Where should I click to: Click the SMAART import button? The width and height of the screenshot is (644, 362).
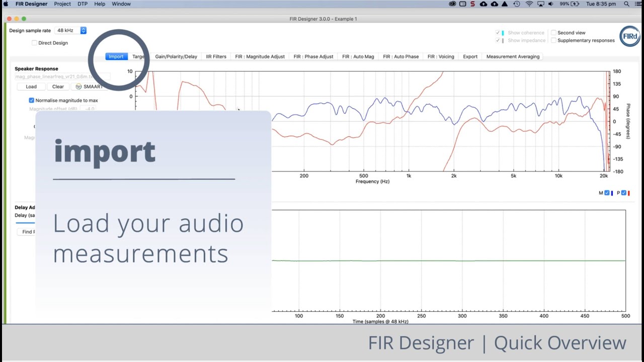89,86
